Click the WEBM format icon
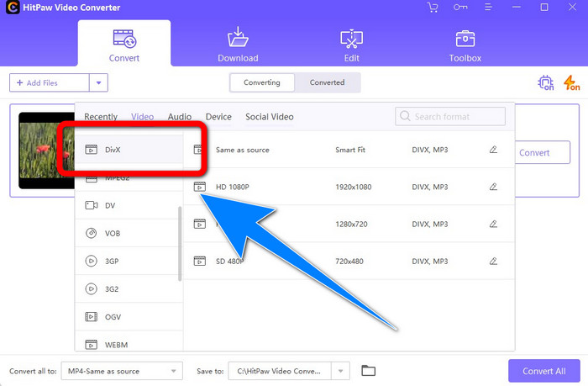Image resolution: width=588 pixels, height=386 pixels. click(91, 344)
